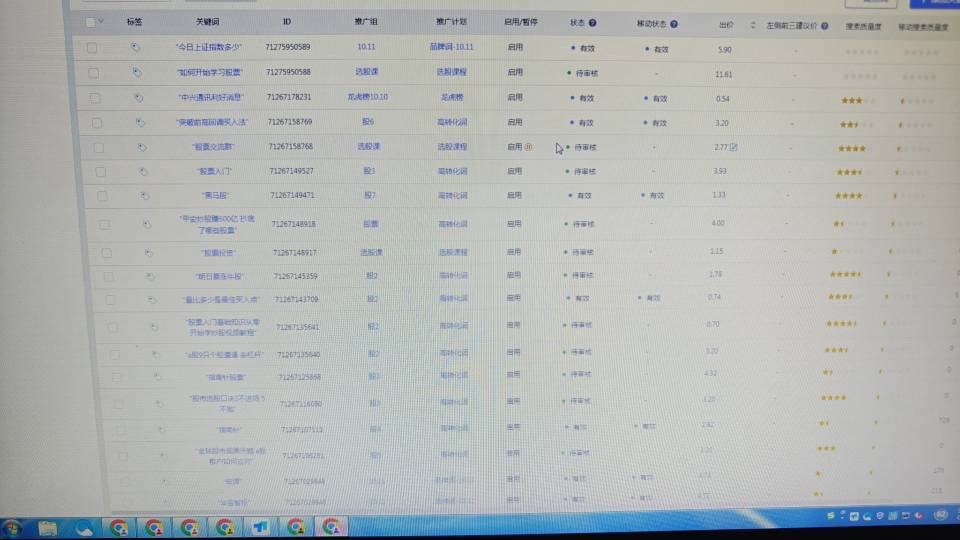Click the pause icon beside 启用 in 股票交流群 row

(x=528, y=147)
